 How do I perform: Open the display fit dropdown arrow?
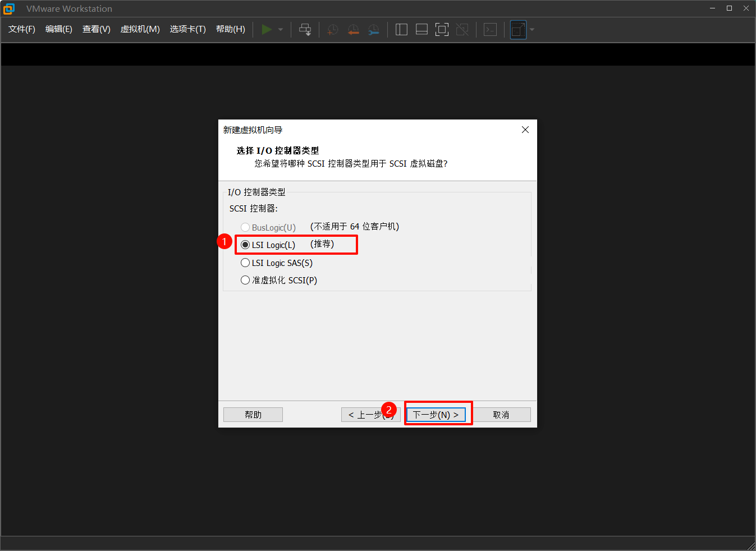point(532,29)
